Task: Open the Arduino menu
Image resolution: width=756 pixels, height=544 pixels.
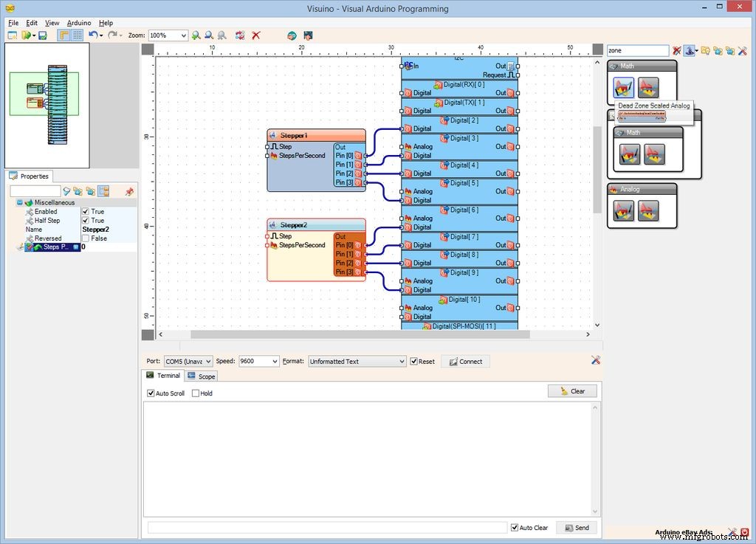Action: coord(78,22)
